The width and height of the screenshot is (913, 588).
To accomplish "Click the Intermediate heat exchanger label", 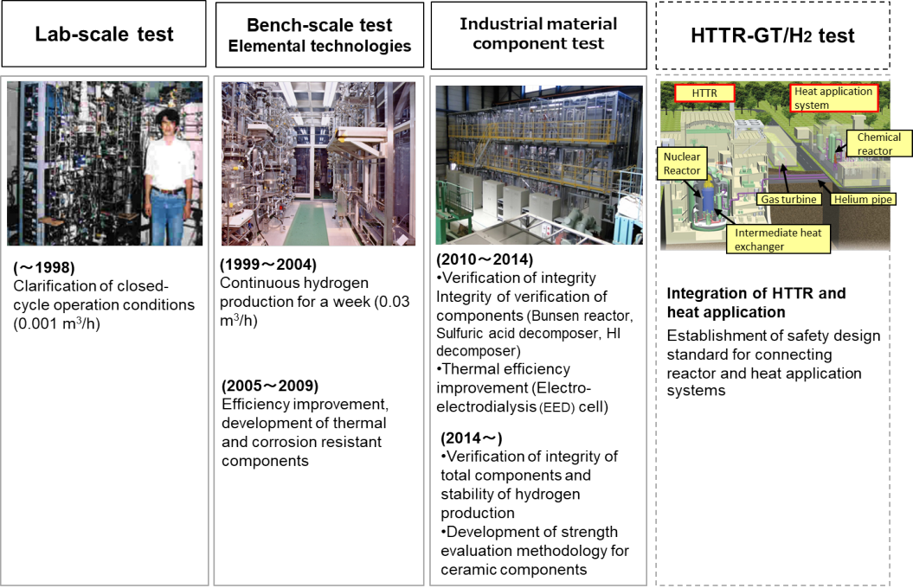I will 778,239.
